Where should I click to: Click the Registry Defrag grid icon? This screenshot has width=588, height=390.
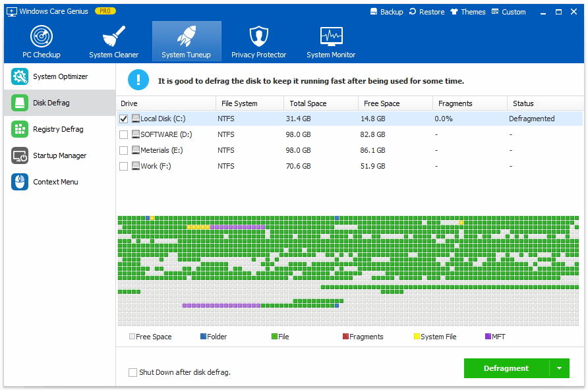point(20,129)
